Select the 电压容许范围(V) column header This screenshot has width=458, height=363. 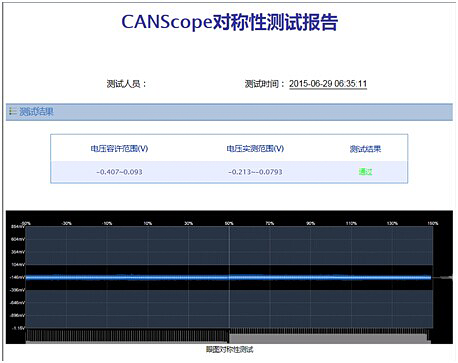point(119,148)
